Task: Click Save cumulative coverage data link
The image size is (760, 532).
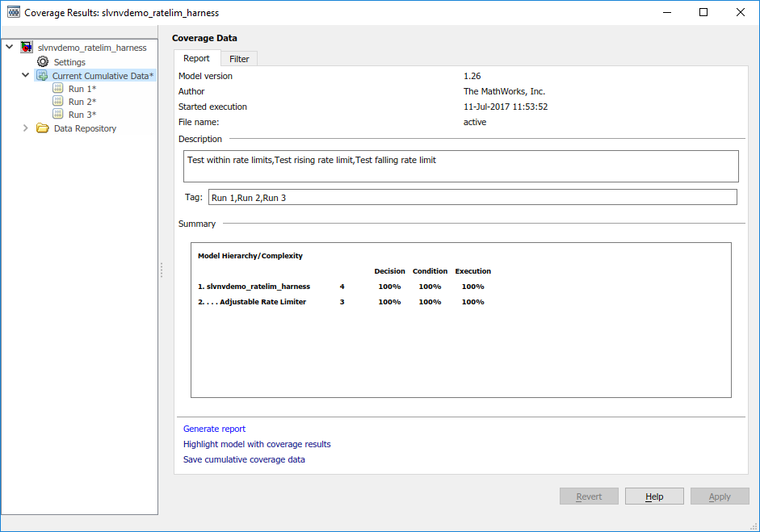Action: pos(244,459)
